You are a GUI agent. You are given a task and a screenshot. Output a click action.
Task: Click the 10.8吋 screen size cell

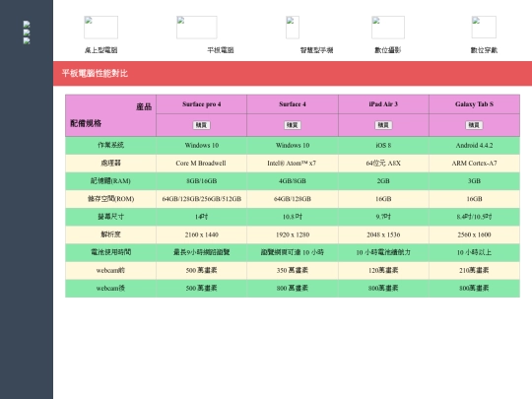[x=293, y=217]
